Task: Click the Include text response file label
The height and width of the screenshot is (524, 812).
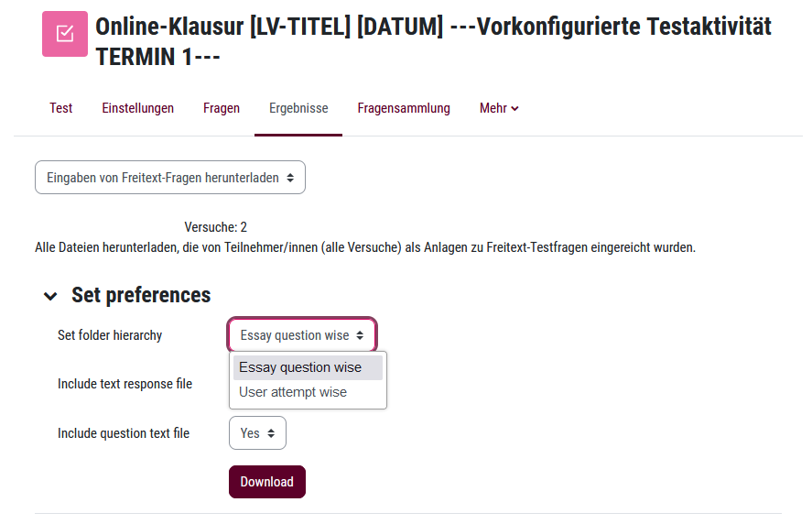Action: [125, 384]
